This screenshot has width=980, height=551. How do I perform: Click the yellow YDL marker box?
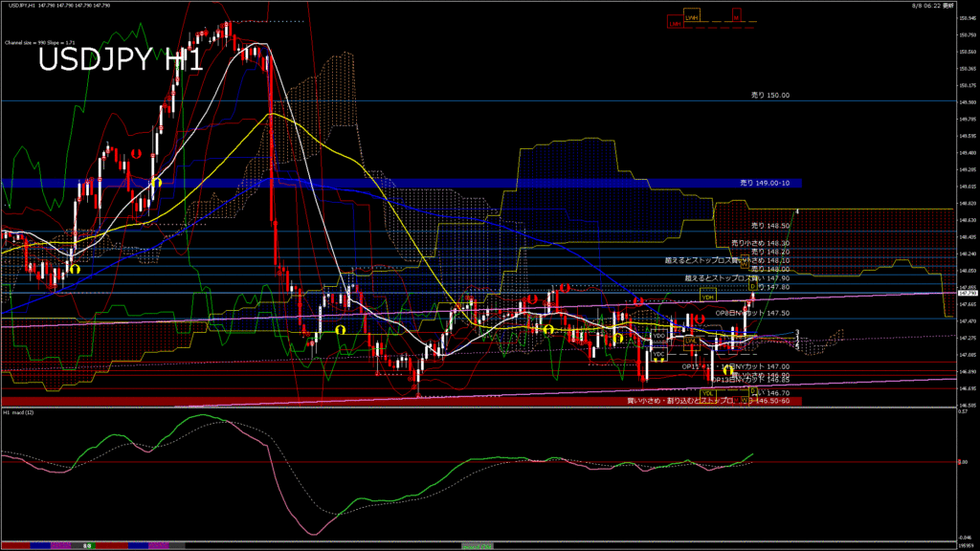coord(708,393)
